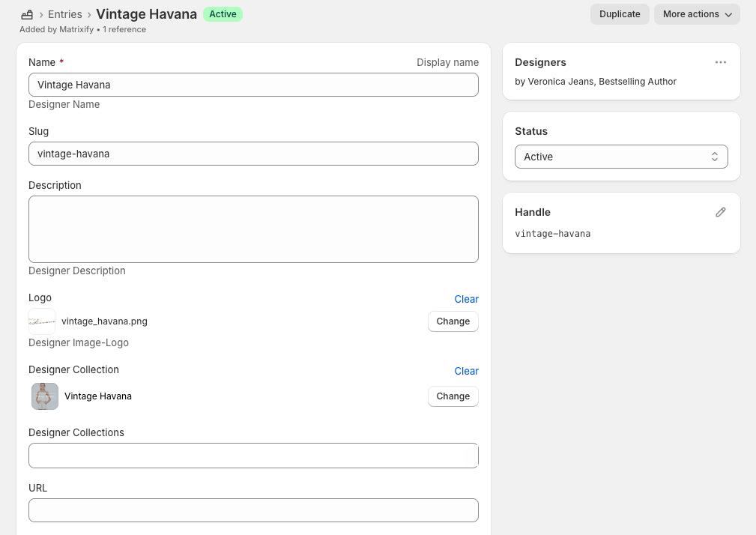This screenshot has height=535, width=756.
Task: Focus the Name input field
Action: (253, 85)
